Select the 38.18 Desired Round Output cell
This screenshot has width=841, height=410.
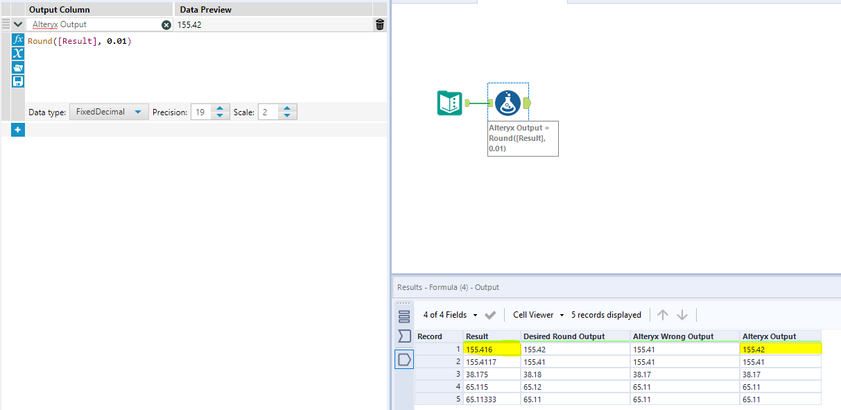coord(576,374)
